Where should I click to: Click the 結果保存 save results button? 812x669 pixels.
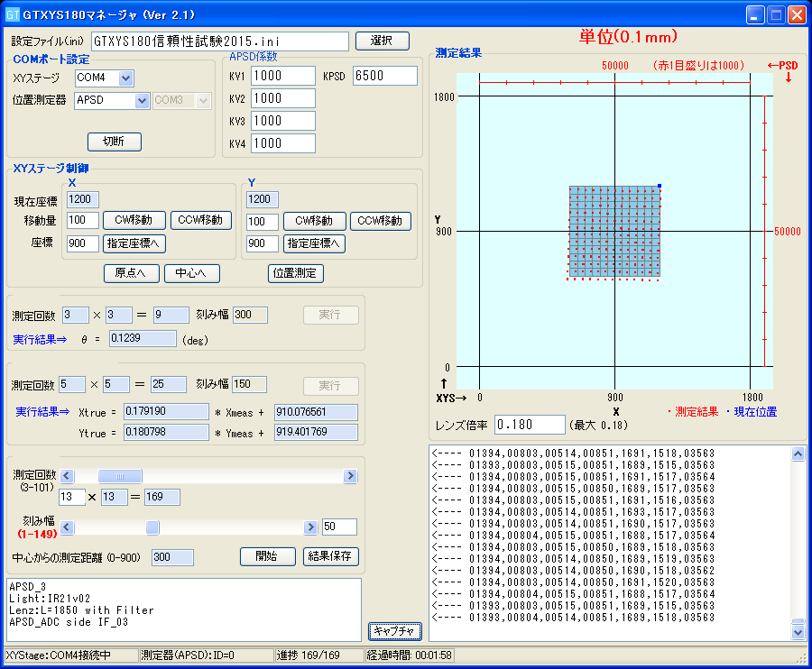[330, 555]
